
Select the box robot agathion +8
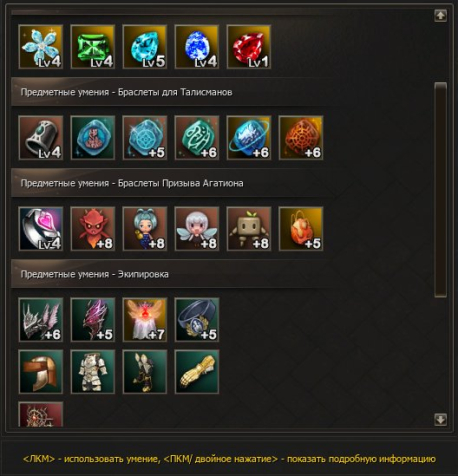[249, 229]
